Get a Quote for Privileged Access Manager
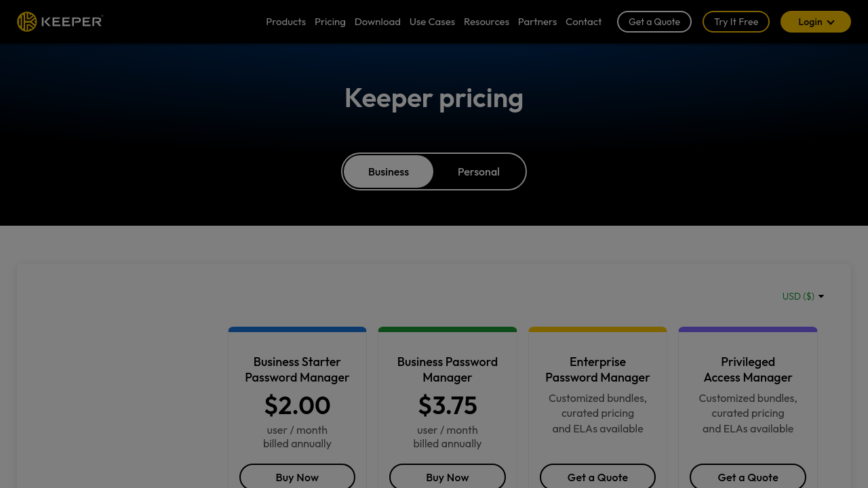This screenshot has width=868, height=488. point(748,477)
